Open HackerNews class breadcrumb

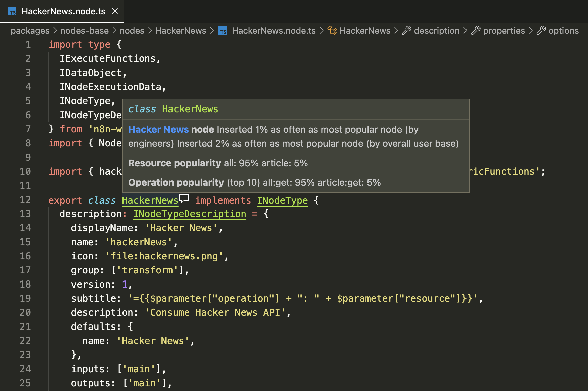pyautogui.click(x=365, y=31)
